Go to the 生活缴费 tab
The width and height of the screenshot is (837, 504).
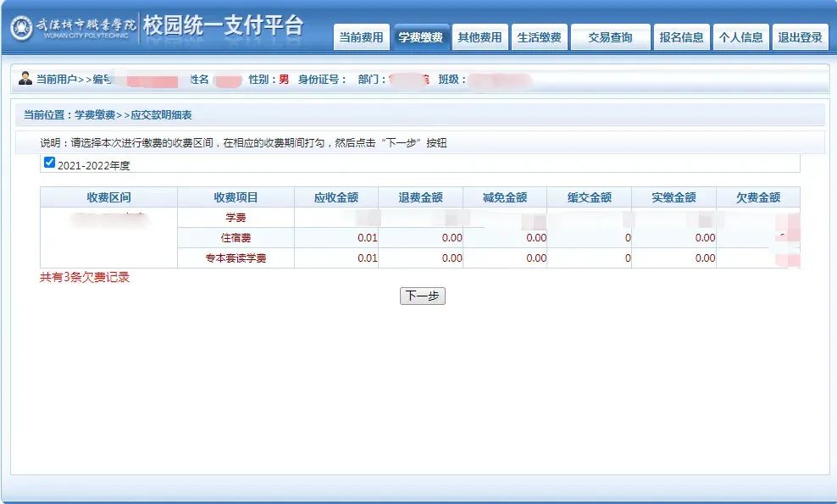pos(539,37)
